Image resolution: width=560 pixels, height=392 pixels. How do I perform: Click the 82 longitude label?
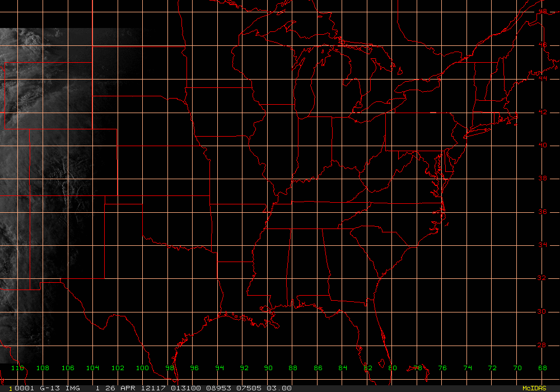[368, 368]
